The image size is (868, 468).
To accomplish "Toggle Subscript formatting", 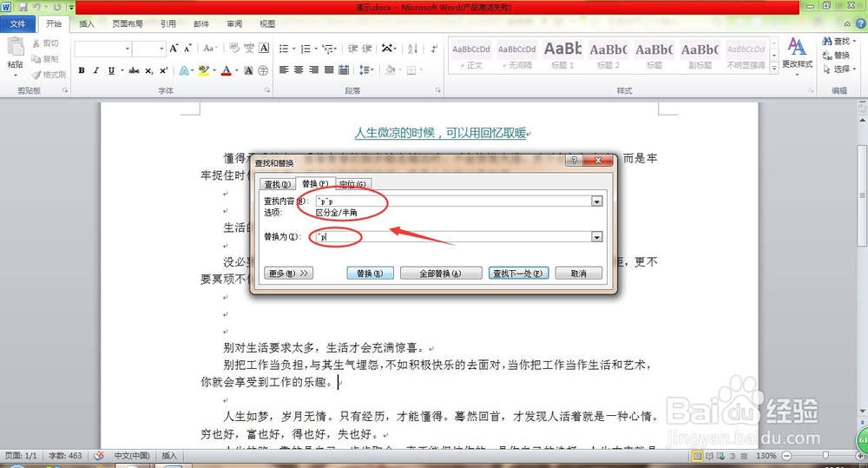I will point(149,70).
